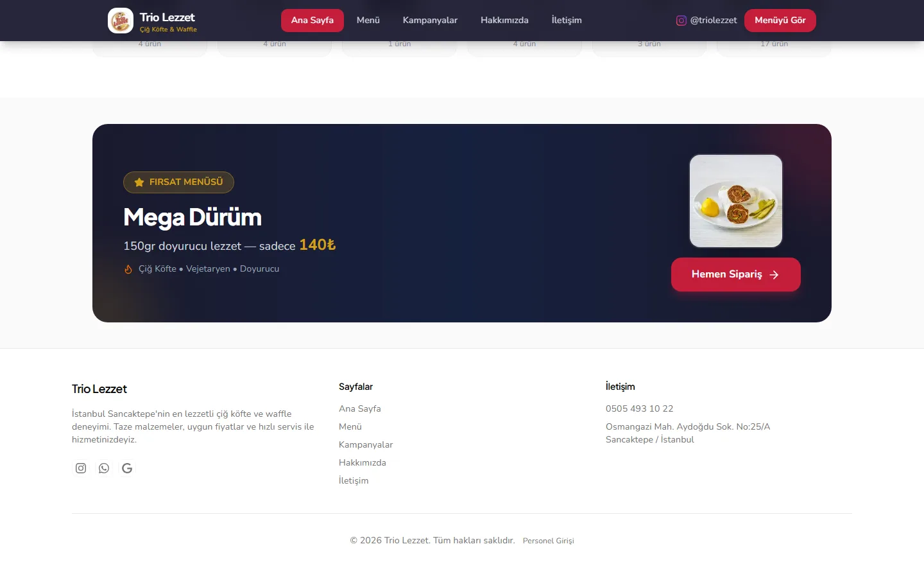Screen dimensions: 924x578
Task: Click the FIRSAT MENÜSÜ badge label
Action: [x=186, y=182]
